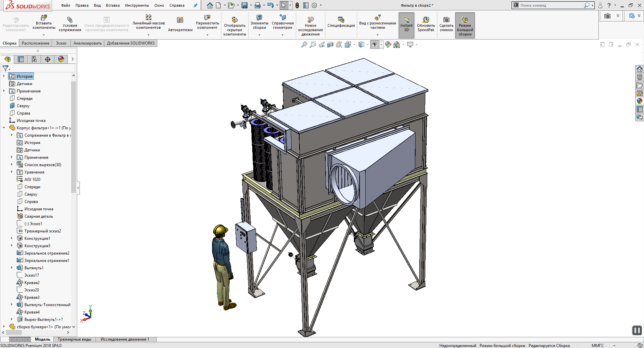644x348 pixels.
Task: Expand the Список вырезов(30) tree node
Action: click(x=11, y=164)
